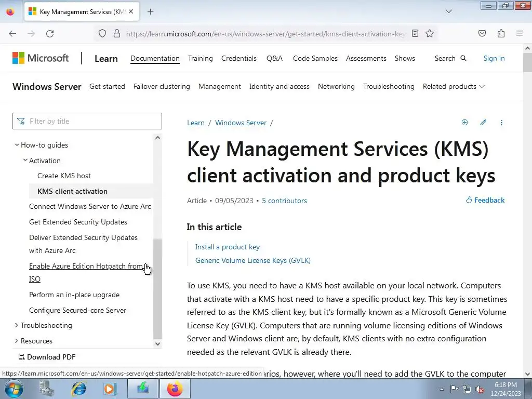
Task: Click the Windows Server breadcrumb link
Action: [241, 123]
